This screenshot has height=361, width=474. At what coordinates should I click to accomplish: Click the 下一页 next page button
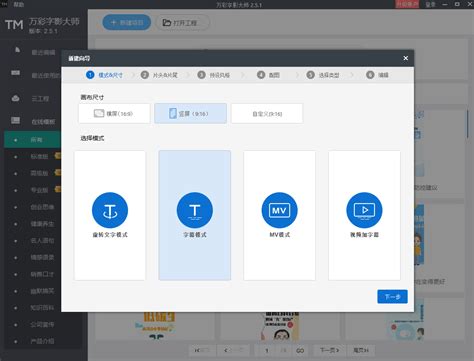[329, 350]
